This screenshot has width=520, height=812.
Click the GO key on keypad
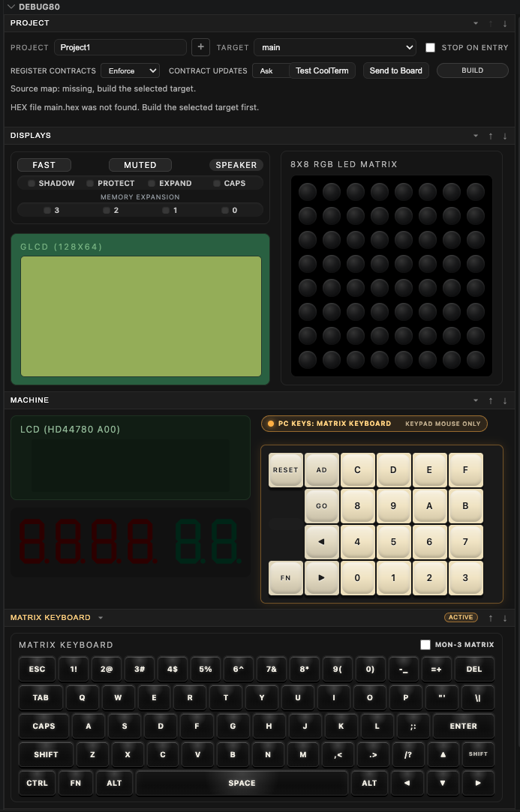(321, 506)
